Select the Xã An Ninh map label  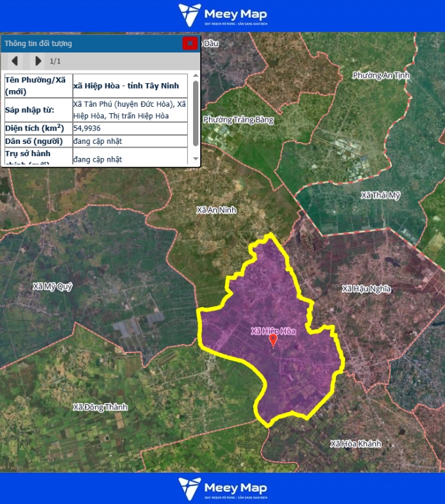coord(217,210)
